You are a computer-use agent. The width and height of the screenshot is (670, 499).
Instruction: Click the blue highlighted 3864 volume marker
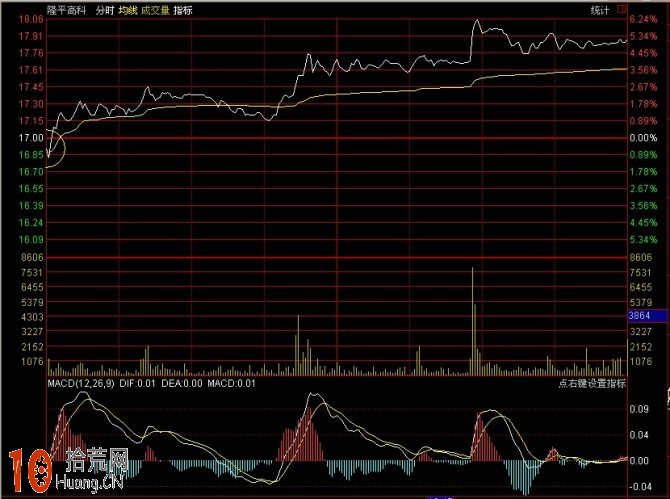647,316
